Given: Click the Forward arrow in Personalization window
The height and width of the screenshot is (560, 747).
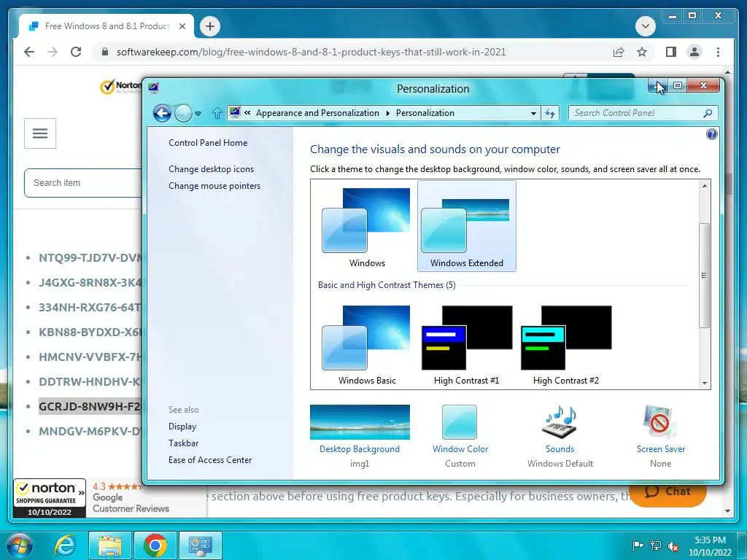Looking at the screenshot, I should pos(183,113).
